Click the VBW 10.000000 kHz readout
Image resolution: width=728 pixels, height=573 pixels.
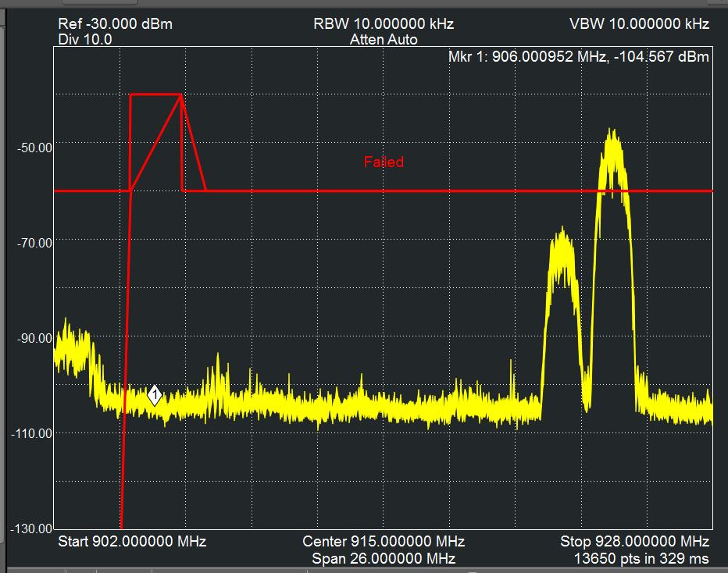[x=639, y=23]
